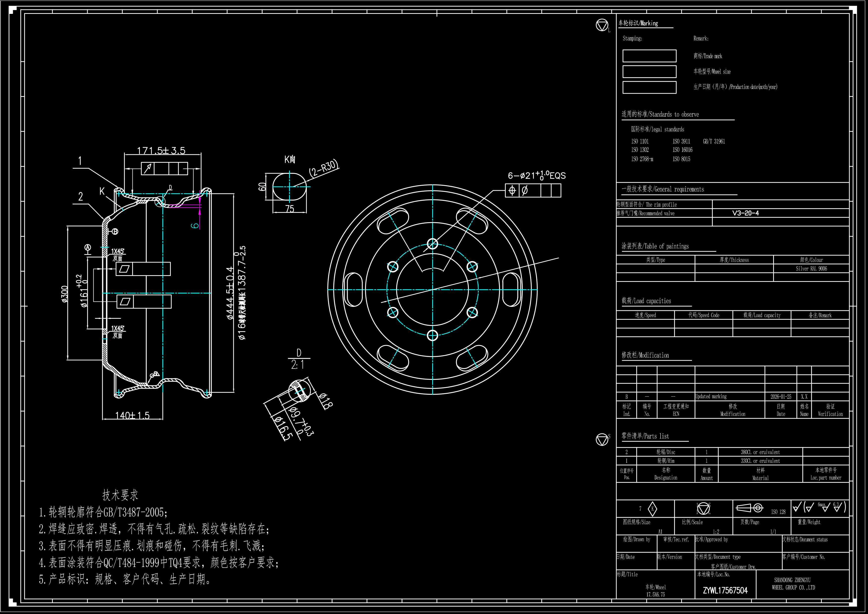Click the position tolerance symbol in the 6-ø21 frame
The image size is (868, 614).
click(x=512, y=190)
